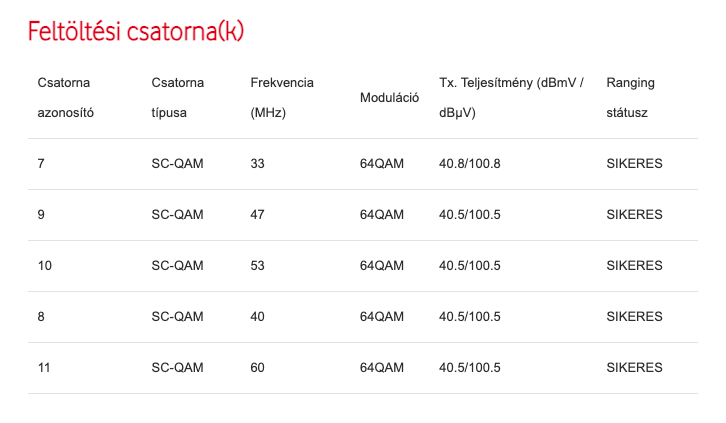
Task: Select the 40.8/100.8 power value
Action: (469, 164)
